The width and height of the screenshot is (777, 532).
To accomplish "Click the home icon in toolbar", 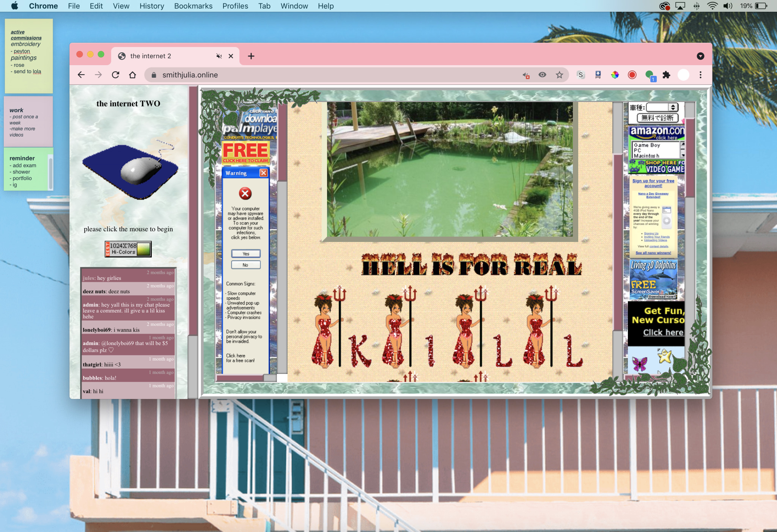I will click(132, 75).
